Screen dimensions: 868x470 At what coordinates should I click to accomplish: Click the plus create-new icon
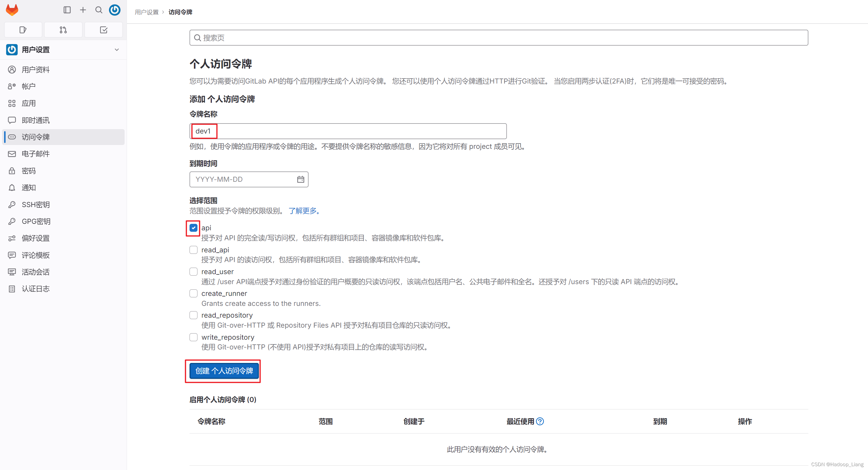coord(83,10)
